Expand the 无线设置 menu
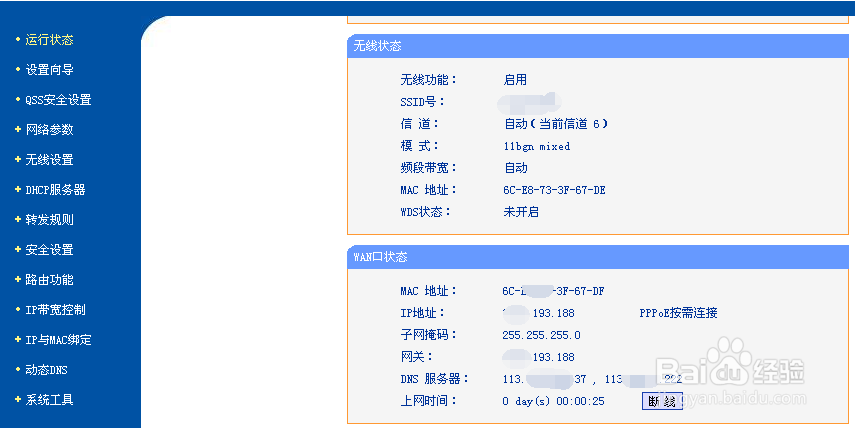Viewport: 855px width, 428px height. 49,160
